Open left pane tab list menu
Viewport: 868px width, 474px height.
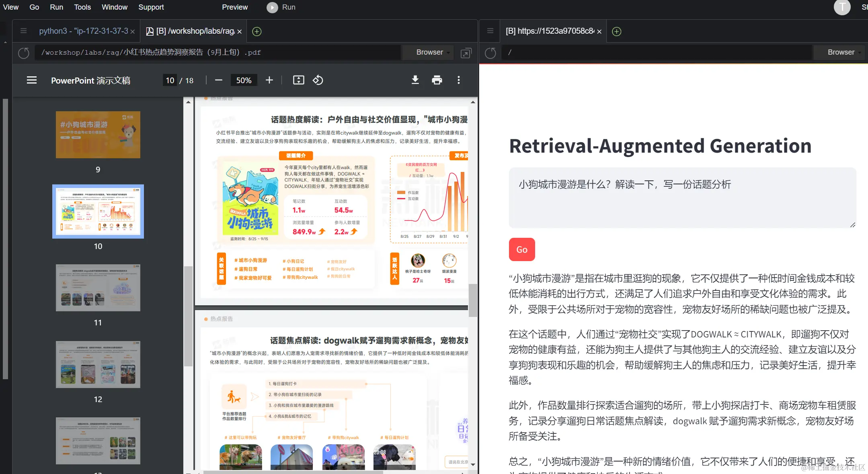click(24, 31)
